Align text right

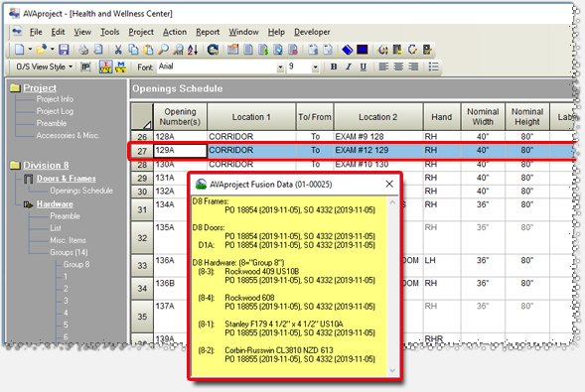pyautogui.click(x=413, y=66)
